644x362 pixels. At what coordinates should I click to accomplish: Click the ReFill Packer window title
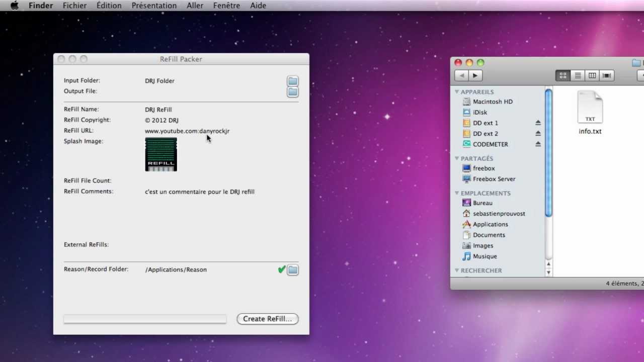point(181,59)
